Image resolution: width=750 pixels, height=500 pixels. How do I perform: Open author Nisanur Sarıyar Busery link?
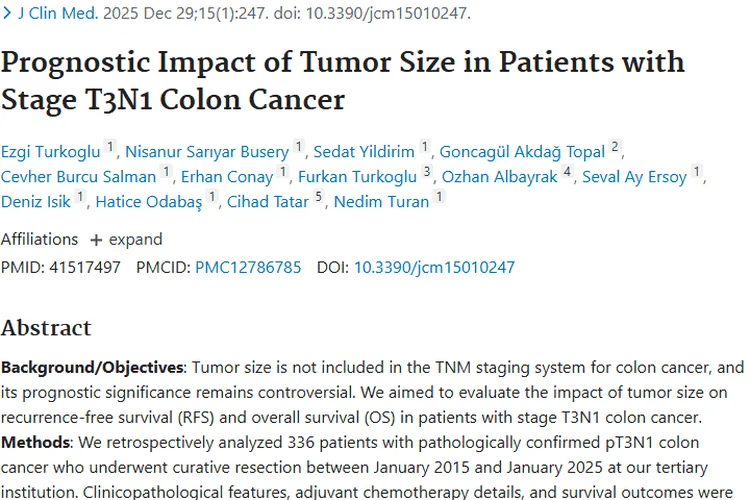[x=207, y=152]
